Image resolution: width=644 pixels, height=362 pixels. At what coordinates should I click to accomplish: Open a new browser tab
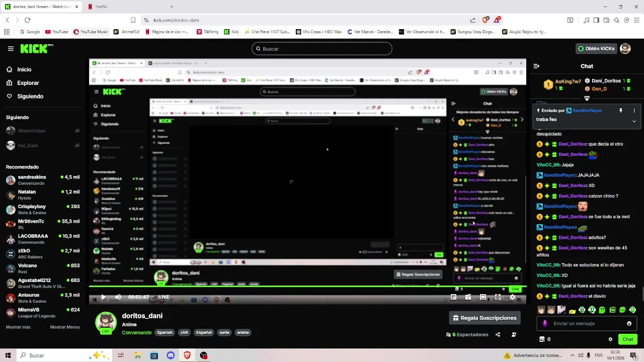click(172, 7)
